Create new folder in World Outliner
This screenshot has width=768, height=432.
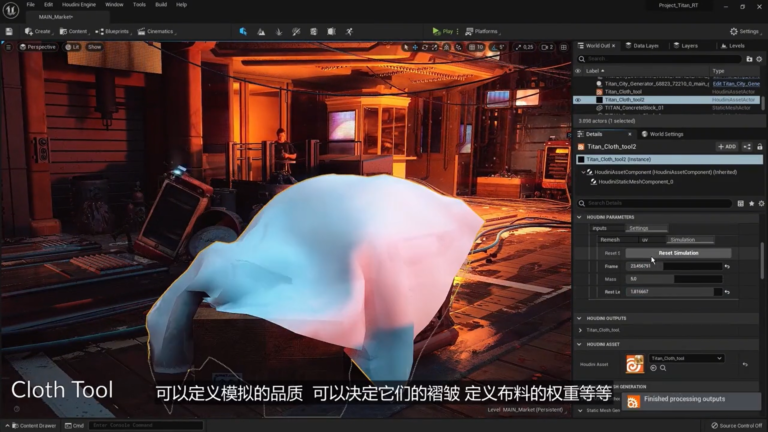(x=749, y=59)
